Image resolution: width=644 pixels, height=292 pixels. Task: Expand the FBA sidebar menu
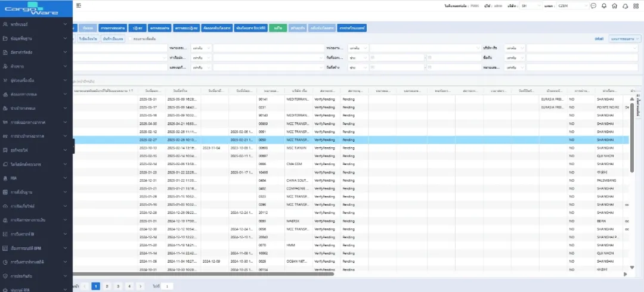point(66,178)
